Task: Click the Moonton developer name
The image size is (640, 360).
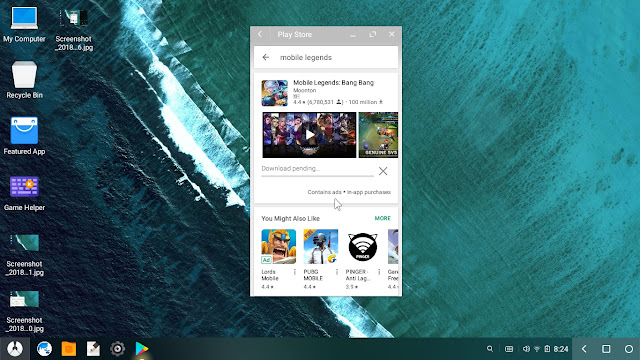Action: click(x=304, y=90)
